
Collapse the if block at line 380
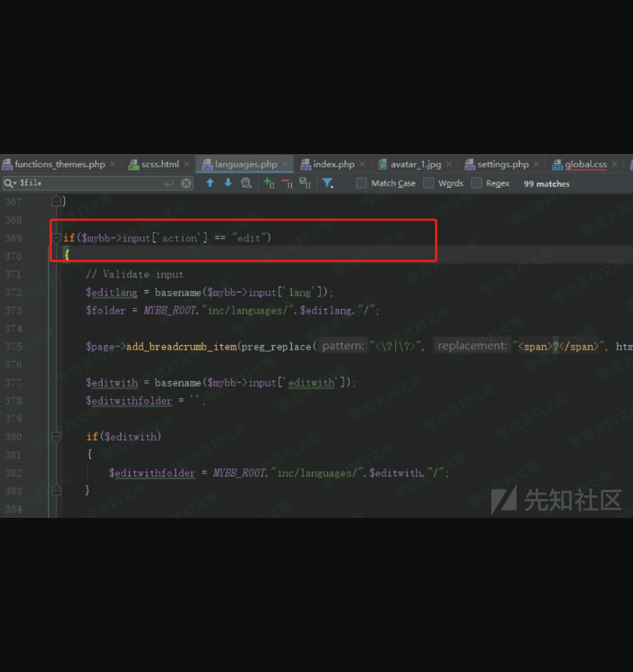click(x=56, y=437)
